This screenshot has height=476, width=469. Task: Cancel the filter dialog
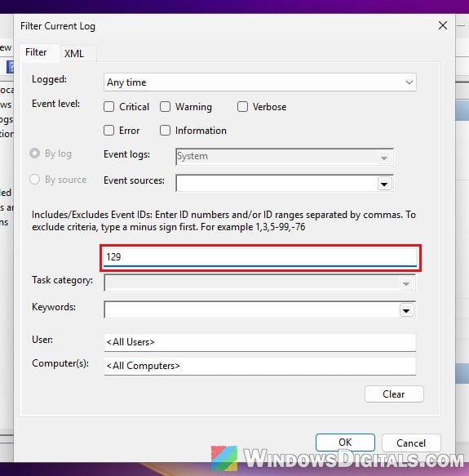(411, 443)
